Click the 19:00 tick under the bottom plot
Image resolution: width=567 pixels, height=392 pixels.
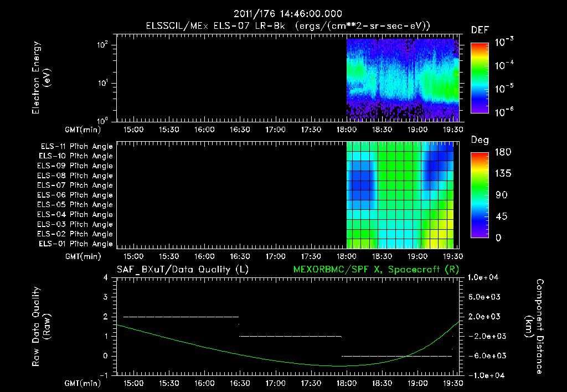pos(417,383)
